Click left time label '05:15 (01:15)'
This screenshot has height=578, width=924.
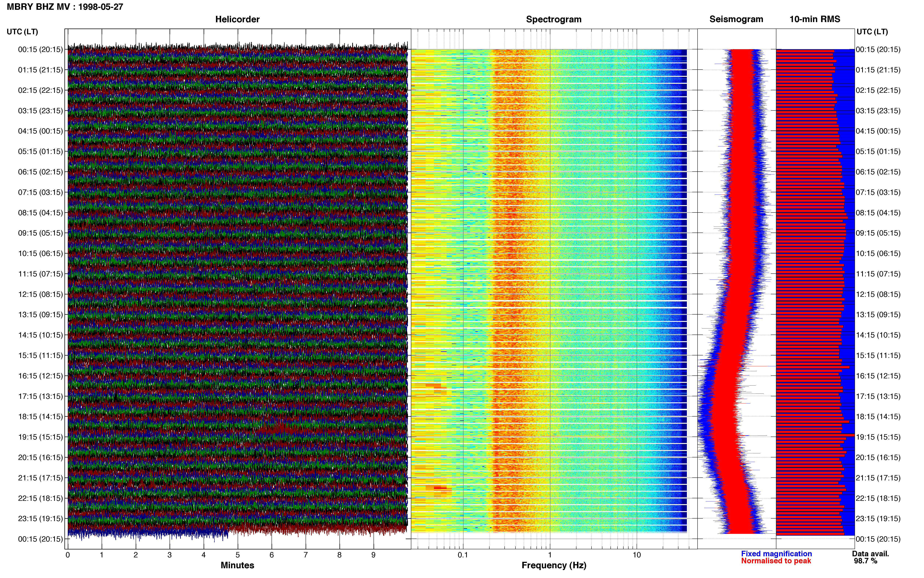click(x=41, y=151)
